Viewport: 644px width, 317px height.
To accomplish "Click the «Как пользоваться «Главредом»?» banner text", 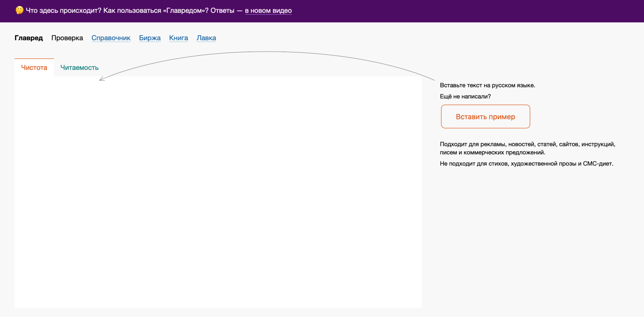I will pos(156,10).
